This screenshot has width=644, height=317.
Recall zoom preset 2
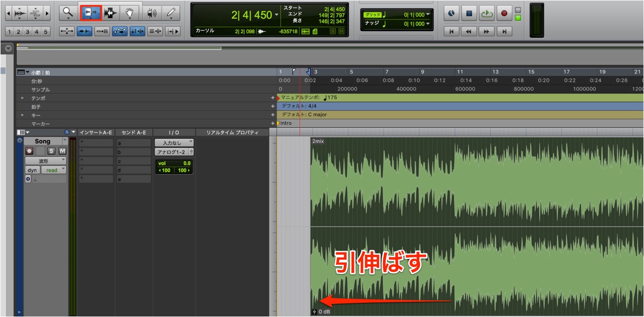pos(18,31)
